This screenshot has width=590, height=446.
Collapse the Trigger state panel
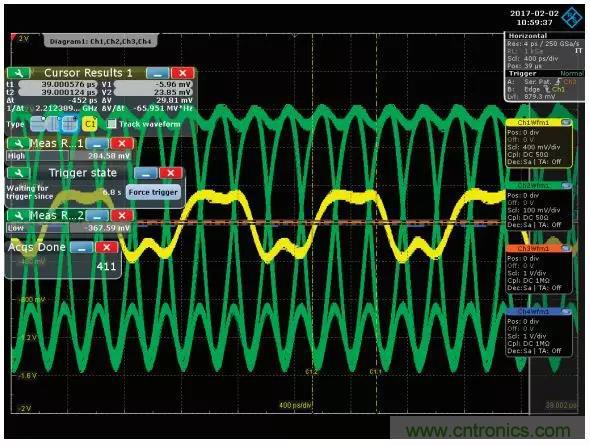pos(146,173)
